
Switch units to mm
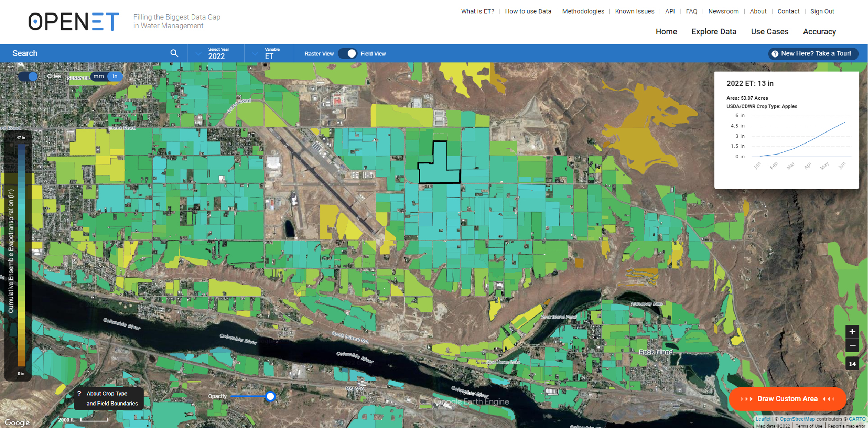click(x=99, y=76)
